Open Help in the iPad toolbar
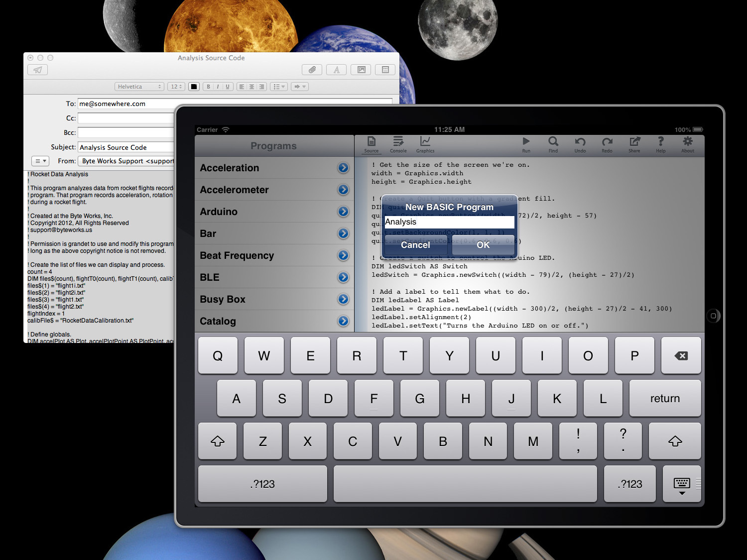Image resolution: width=747 pixels, height=560 pixels. [661, 144]
